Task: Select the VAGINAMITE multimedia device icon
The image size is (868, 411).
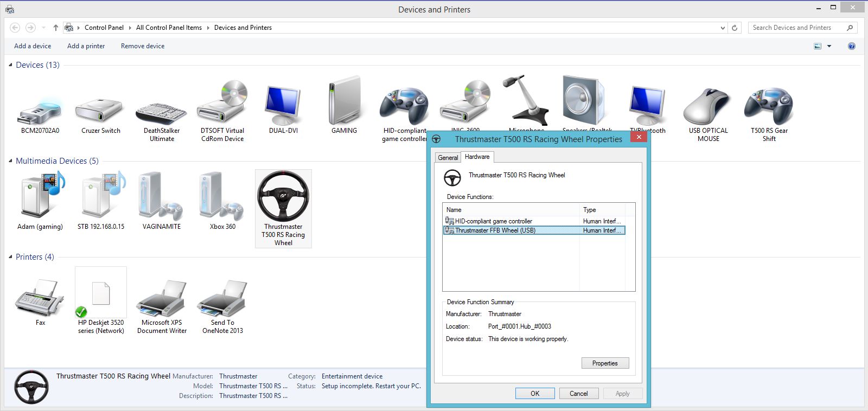Action: (x=162, y=196)
